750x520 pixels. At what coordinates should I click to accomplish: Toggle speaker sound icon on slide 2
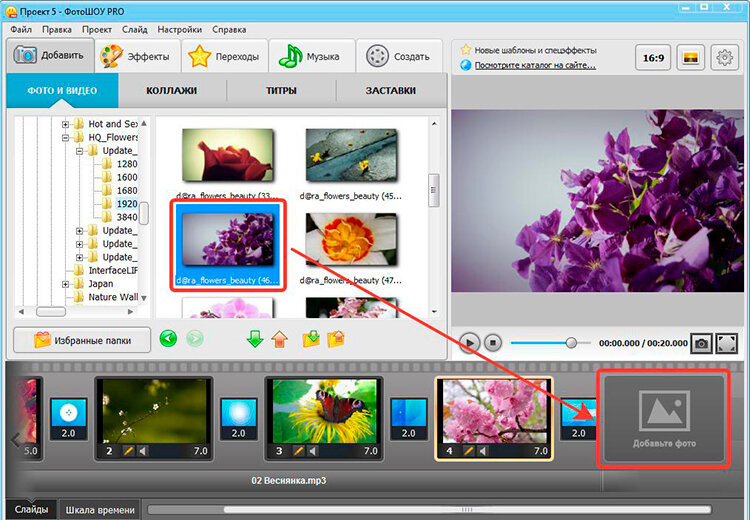143,451
